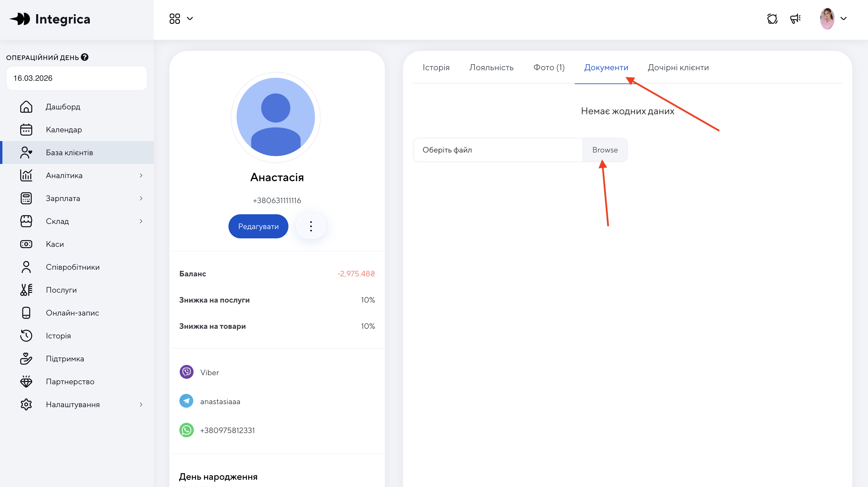
Task: Click the help question mark icon
Action: pos(85,57)
